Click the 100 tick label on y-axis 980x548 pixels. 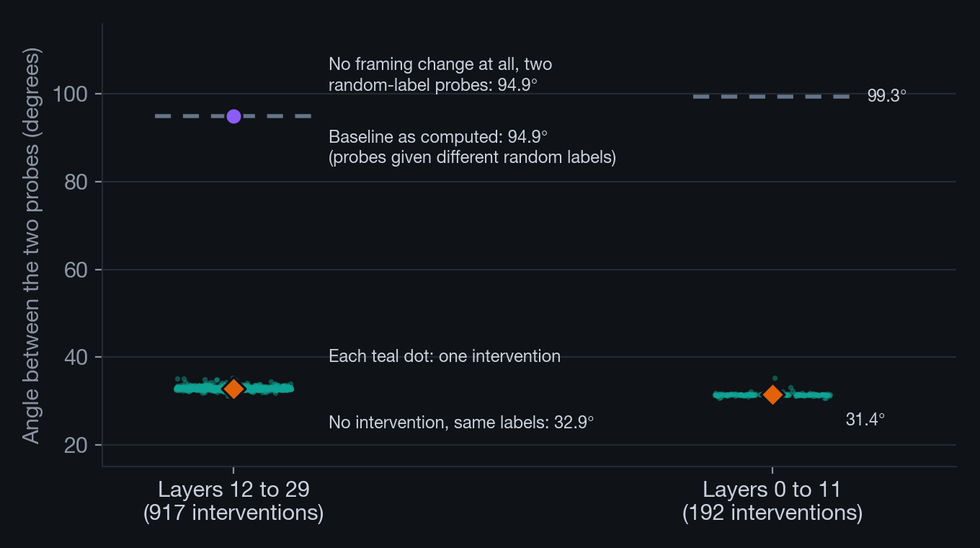point(71,94)
